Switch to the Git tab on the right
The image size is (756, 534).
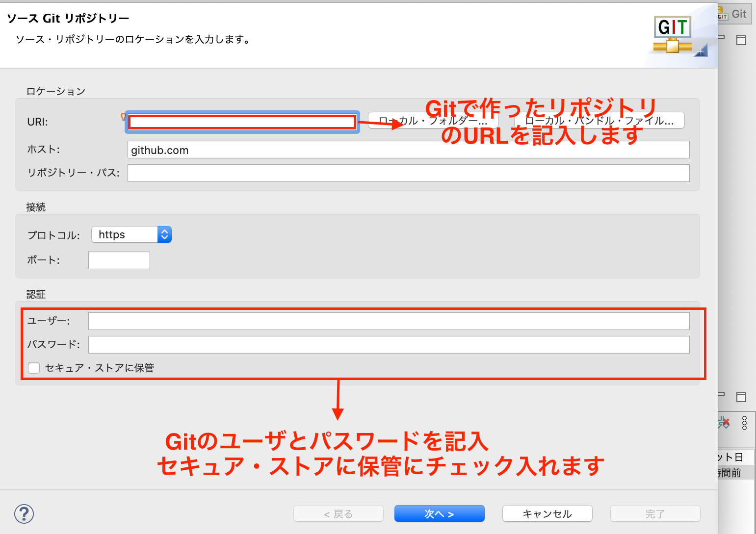tap(738, 14)
